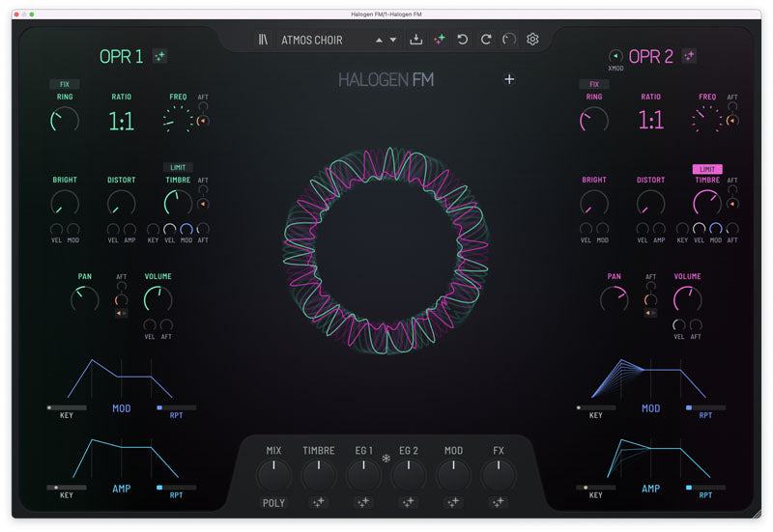Click the macro EG 1 knob
The image size is (773, 532).
(364, 475)
